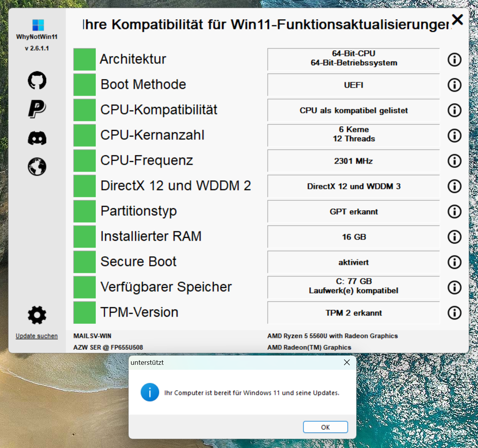Click the 'Ihr Computer ist bereit' message

pos(252,393)
